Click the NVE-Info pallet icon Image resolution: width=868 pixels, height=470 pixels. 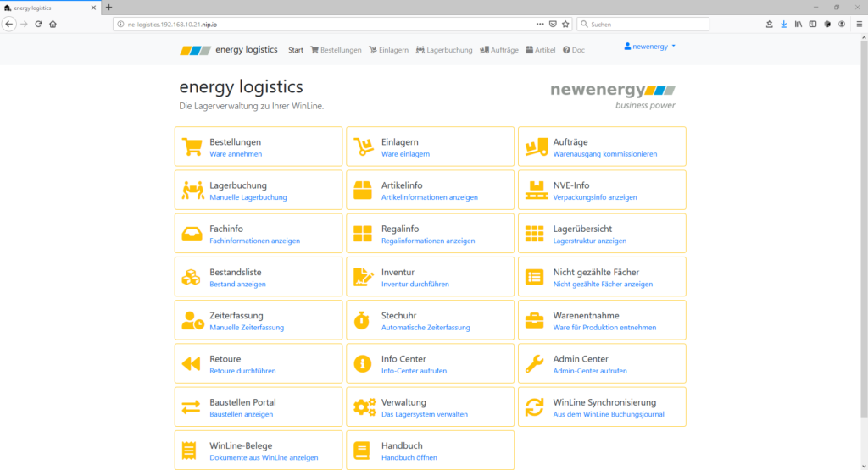point(536,191)
